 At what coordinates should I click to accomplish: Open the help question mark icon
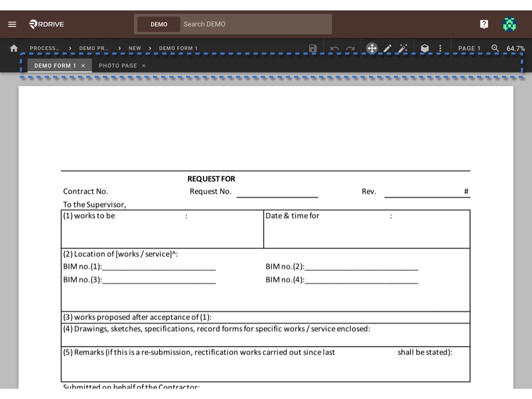[484, 24]
